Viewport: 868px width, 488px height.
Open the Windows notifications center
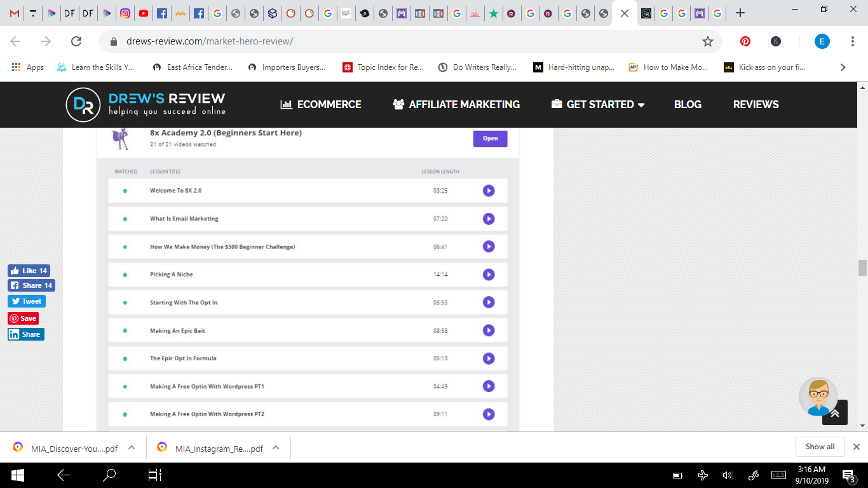848,475
